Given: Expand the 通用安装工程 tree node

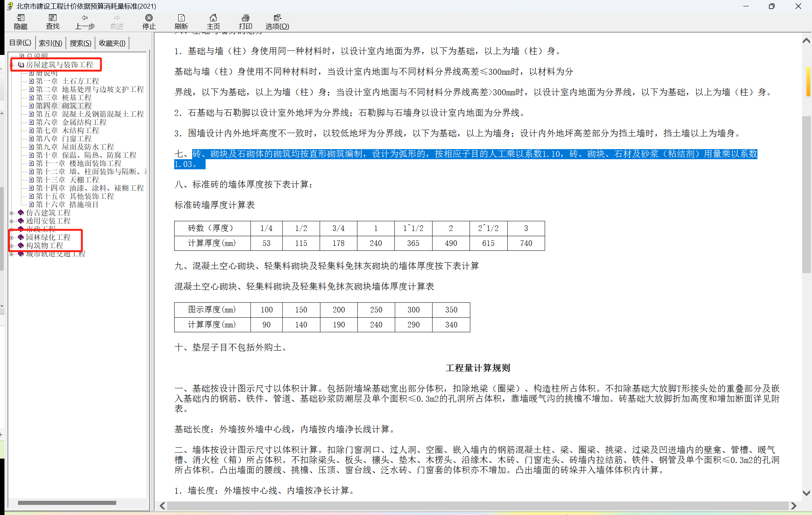Looking at the screenshot, I should click(12, 221).
